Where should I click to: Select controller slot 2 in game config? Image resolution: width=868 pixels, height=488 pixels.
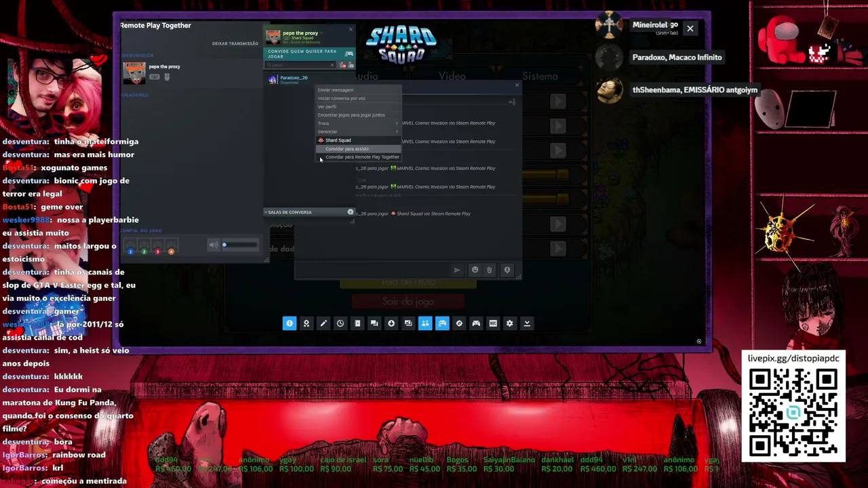pos(144,245)
